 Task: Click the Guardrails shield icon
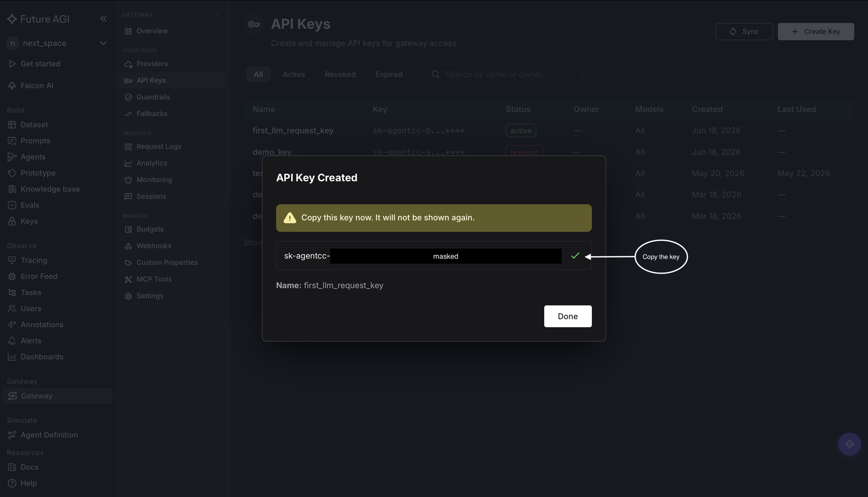128,97
